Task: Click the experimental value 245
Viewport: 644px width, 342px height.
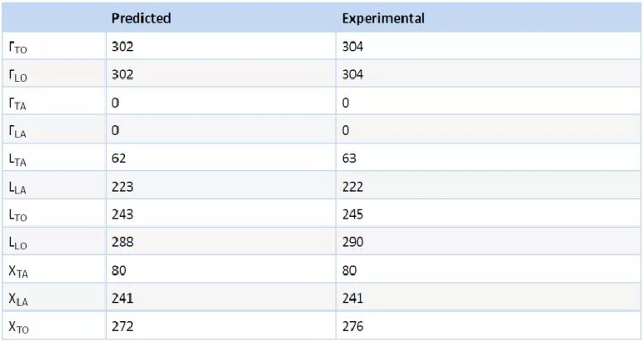Action: point(352,214)
